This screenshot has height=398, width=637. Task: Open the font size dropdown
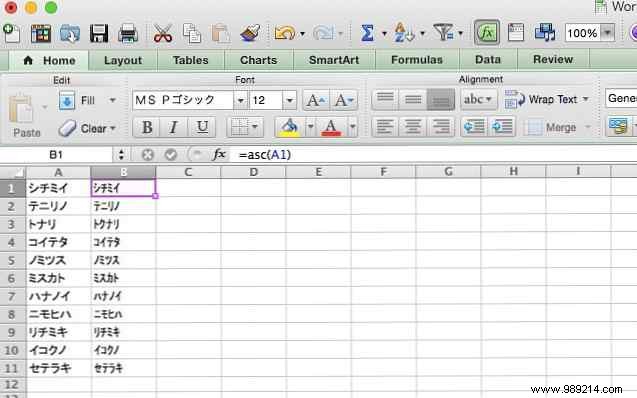click(x=289, y=100)
